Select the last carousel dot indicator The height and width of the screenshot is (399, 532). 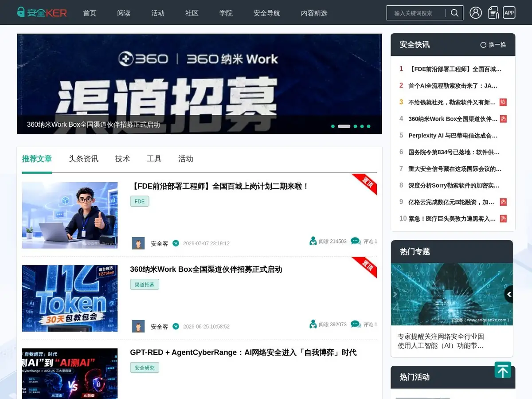tap(368, 126)
